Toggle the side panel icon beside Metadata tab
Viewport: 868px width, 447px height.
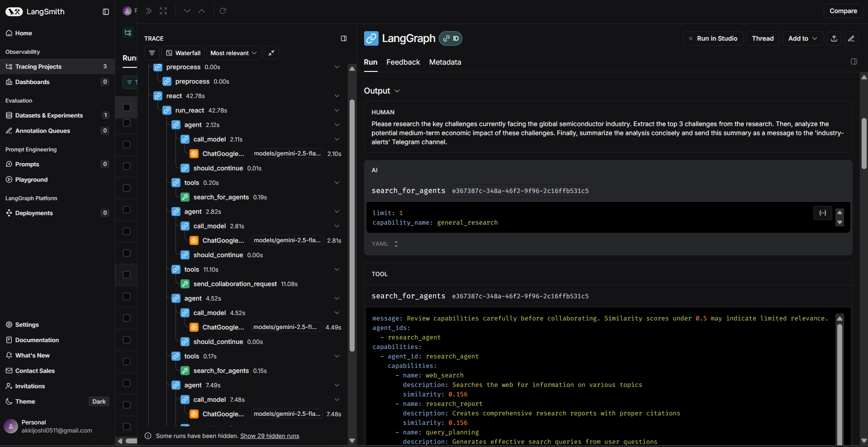854,61
